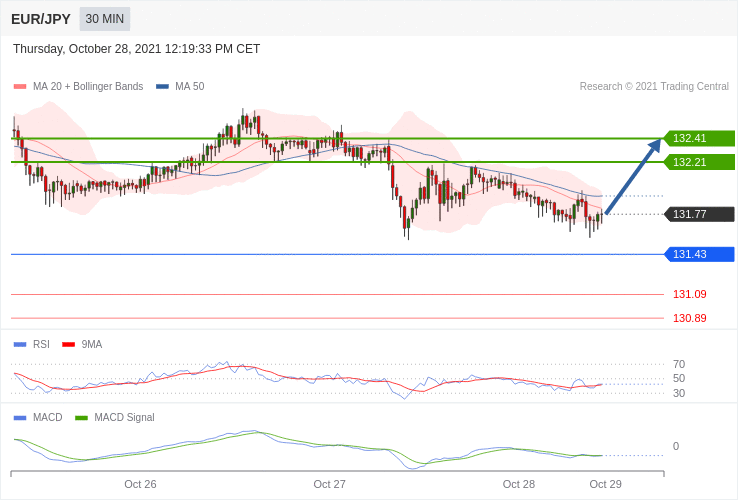Click the RSI 30 axis label
The height and width of the screenshot is (500, 738).
tap(679, 393)
